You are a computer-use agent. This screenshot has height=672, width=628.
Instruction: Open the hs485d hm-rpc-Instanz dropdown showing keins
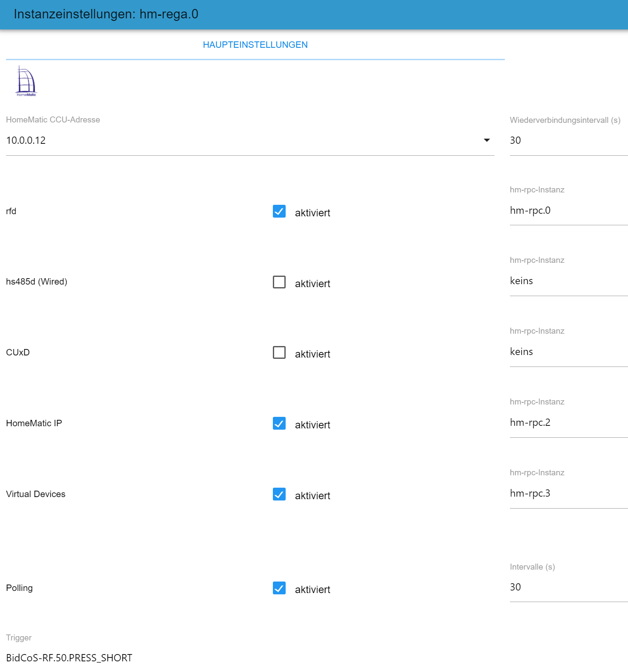pos(569,281)
